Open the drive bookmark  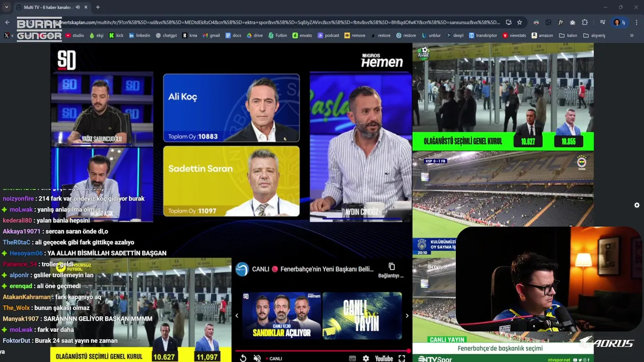(255, 35)
